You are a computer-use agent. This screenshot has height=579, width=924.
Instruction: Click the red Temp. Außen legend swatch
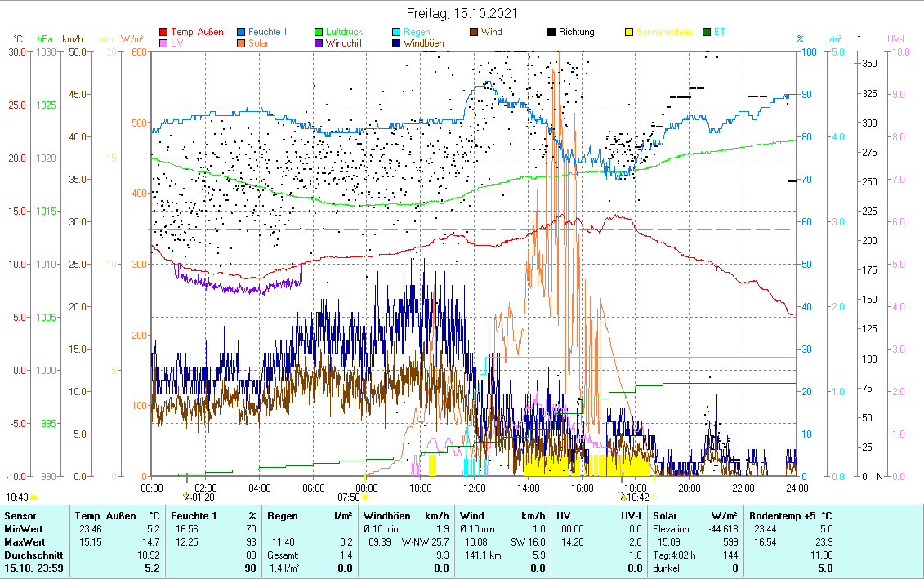pos(163,33)
